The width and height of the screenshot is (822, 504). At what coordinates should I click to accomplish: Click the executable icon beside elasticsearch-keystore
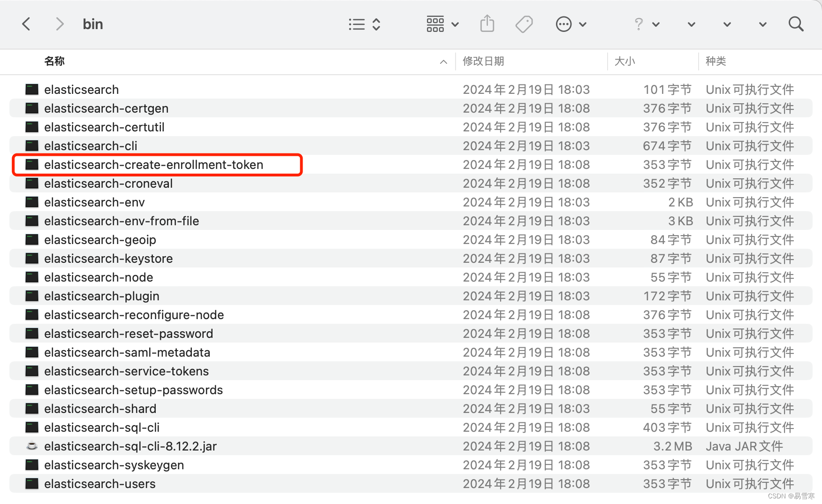click(31, 258)
